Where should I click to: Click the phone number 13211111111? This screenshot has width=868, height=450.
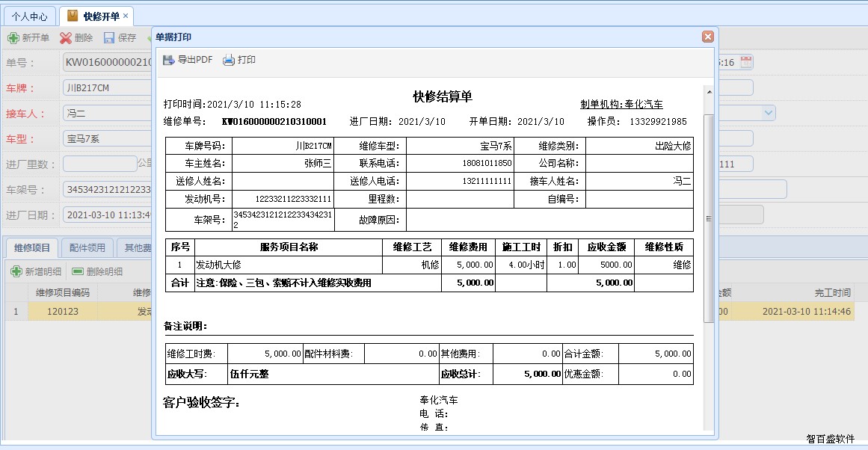(487, 181)
